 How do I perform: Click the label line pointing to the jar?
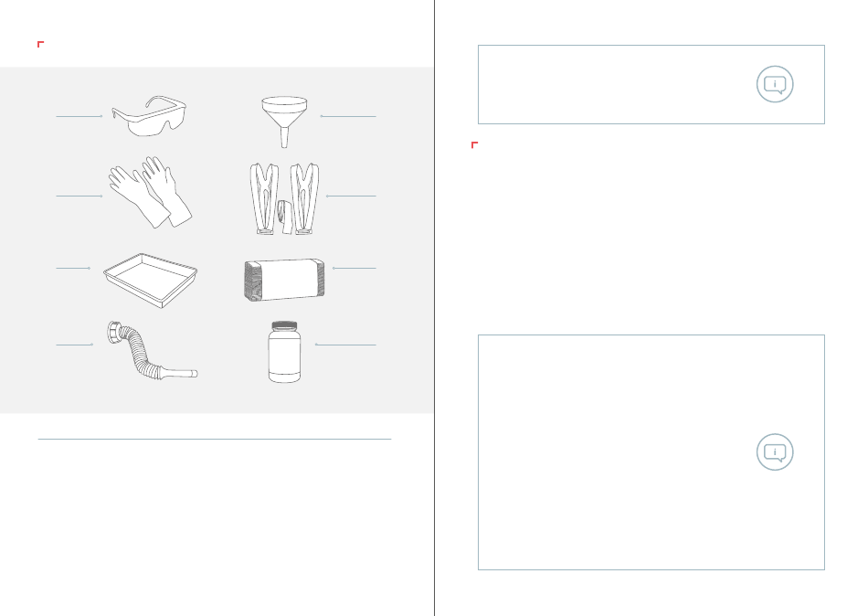[x=345, y=345]
